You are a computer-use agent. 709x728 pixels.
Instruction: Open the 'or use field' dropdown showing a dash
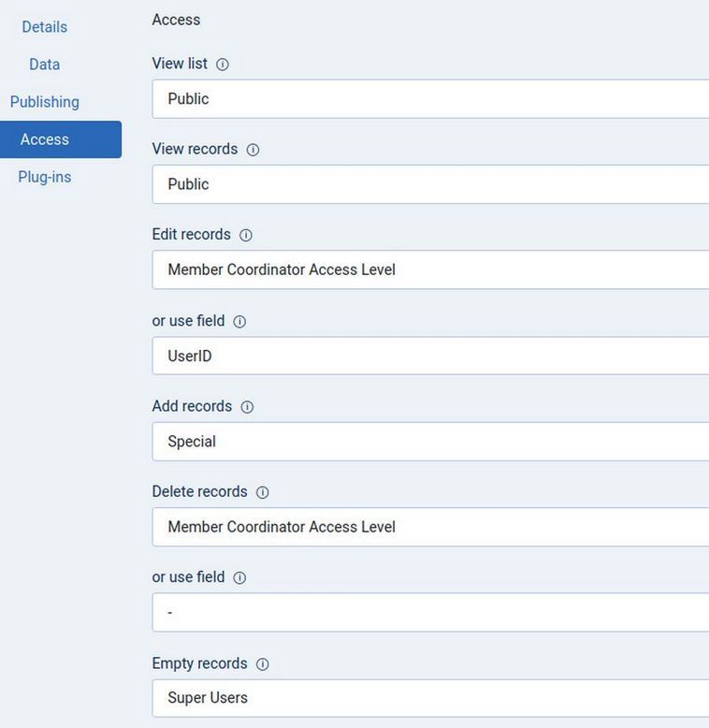pyautogui.click(x=430, y=613)
